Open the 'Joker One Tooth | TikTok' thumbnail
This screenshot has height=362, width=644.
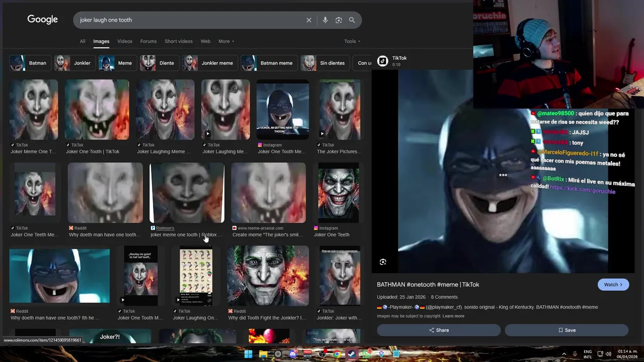97,110
